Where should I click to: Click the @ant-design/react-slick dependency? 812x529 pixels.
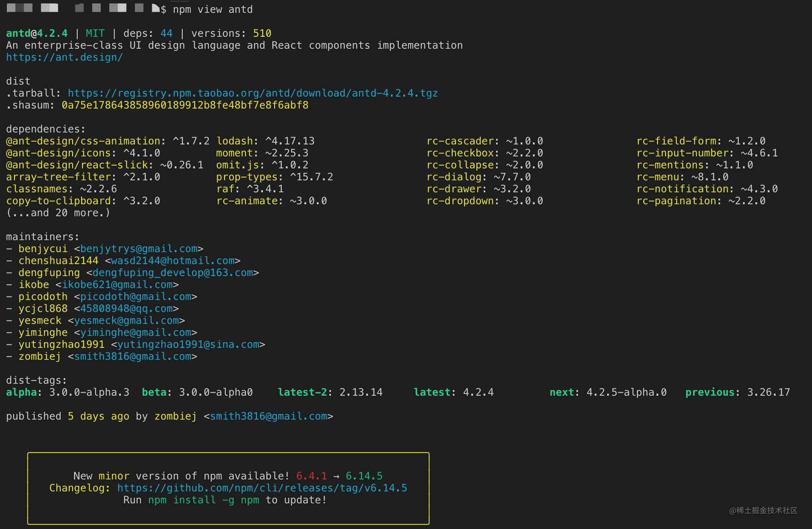pos(105,165)
